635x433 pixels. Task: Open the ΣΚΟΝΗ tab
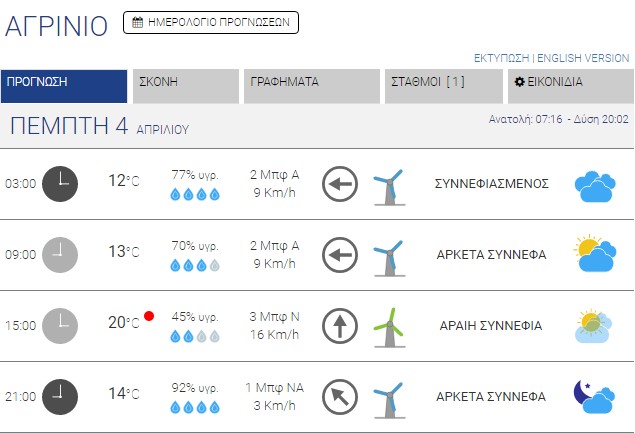pyautogui.click(x=186, y=86)
